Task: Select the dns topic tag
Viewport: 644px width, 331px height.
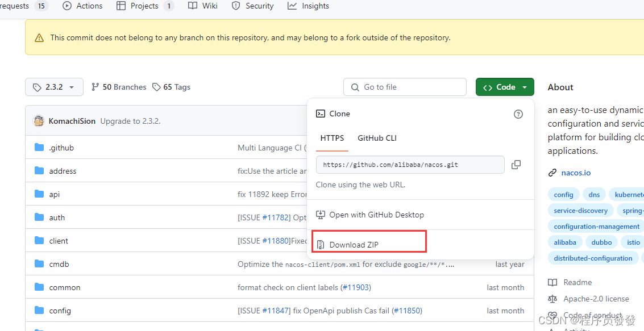Action: (x=594, y=194)
